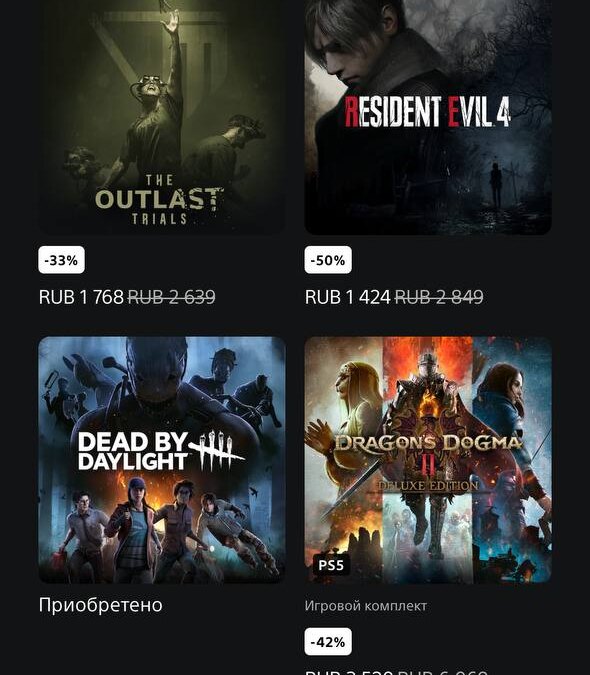Click the -42% discount badge
Screen dimensions: 590x675
(x=328, y=642)
